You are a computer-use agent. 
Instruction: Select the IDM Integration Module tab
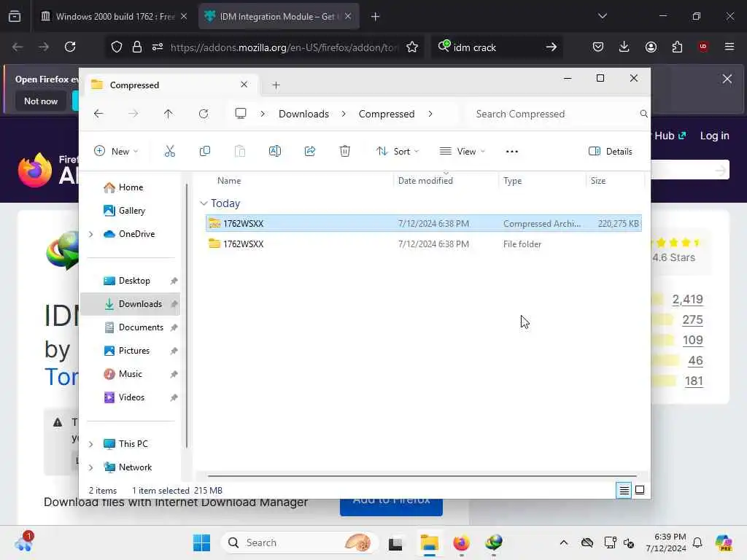click(279, 17)
